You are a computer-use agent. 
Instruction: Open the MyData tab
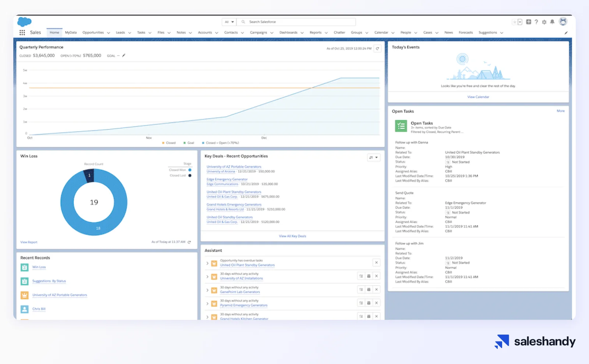pos(71,32)
